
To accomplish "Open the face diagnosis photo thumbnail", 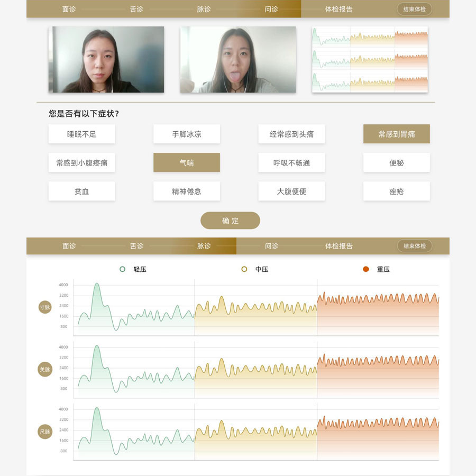I will pyautogui.click(x=106, y=59).
